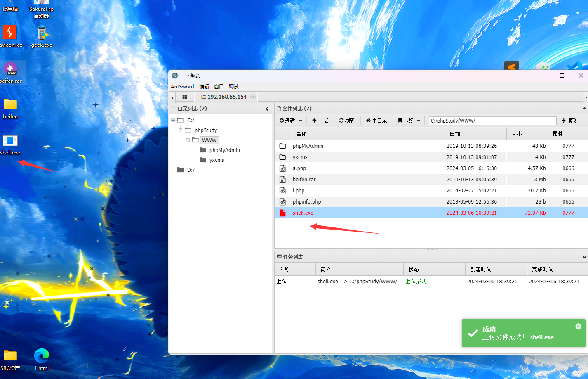The width and height of the screenshot is (588, 379).
Task: Click the beifen.rar archive file icon
Action: (x=282, y=180)
